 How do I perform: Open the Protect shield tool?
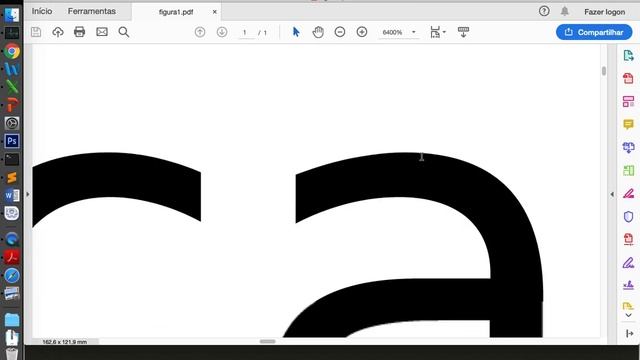point(629,217)
